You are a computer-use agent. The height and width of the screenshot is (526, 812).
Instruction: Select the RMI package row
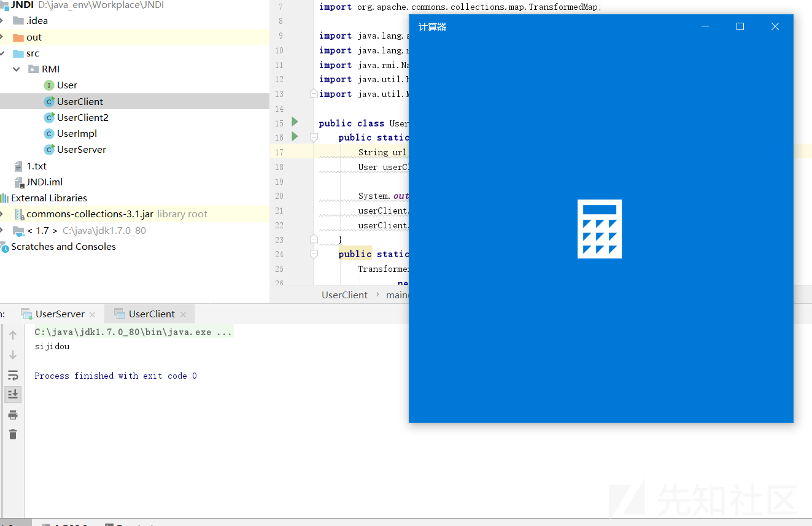tap(134, 69)
